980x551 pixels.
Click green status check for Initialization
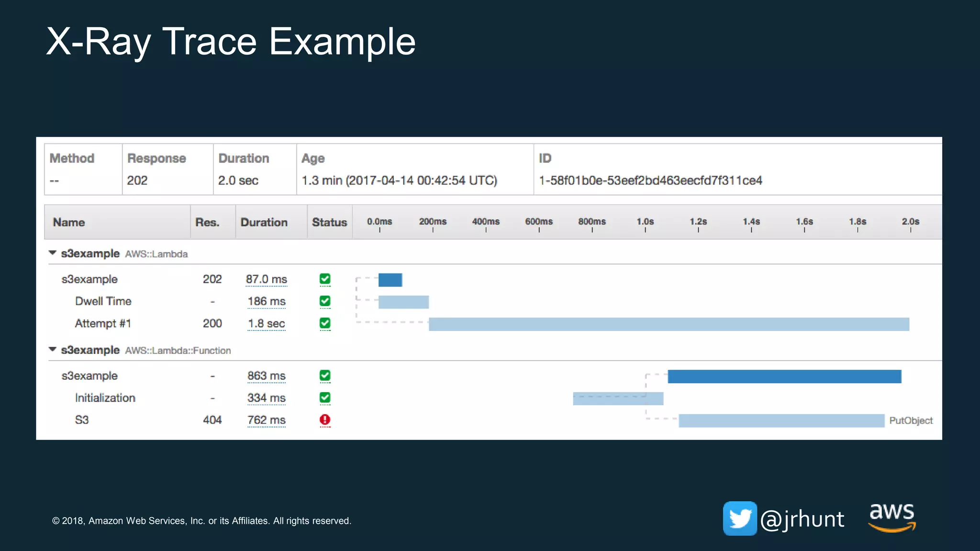click(325, 398)
